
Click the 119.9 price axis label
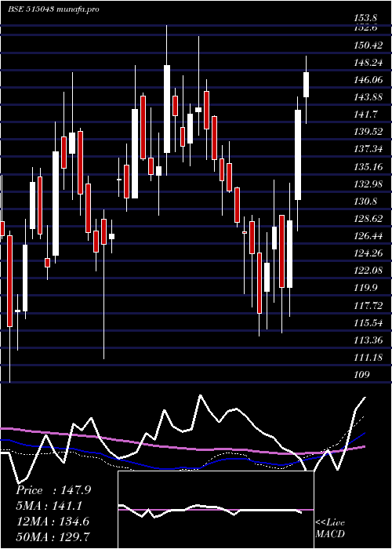click(x=366, y=288)
